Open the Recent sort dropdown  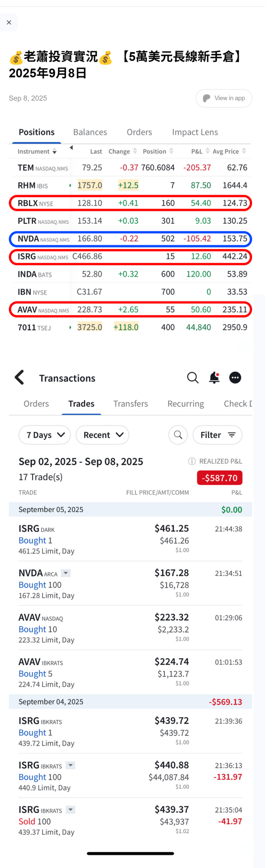[x=102, y=435]
